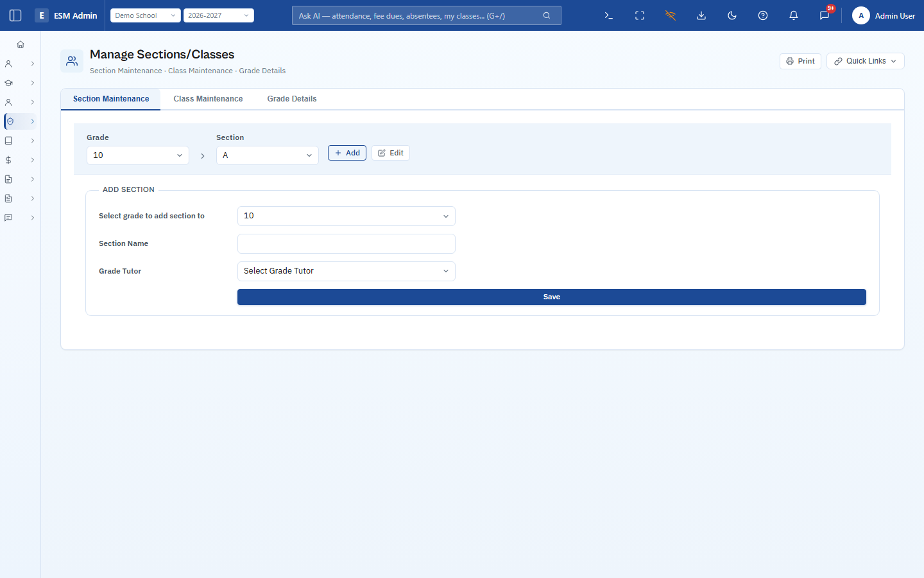
Task: Click the Admin User avatar
Action: [861, 15]
